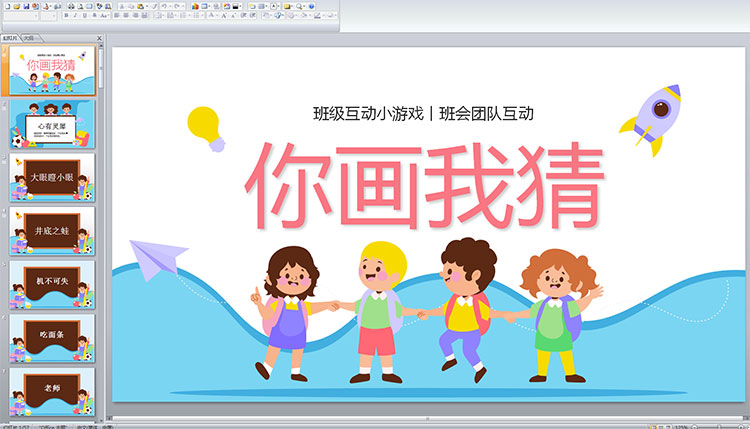The height and width of the screenshot is (429, 750).
Task: Switch to the Outline tab in the left panel
Action: 30,38
